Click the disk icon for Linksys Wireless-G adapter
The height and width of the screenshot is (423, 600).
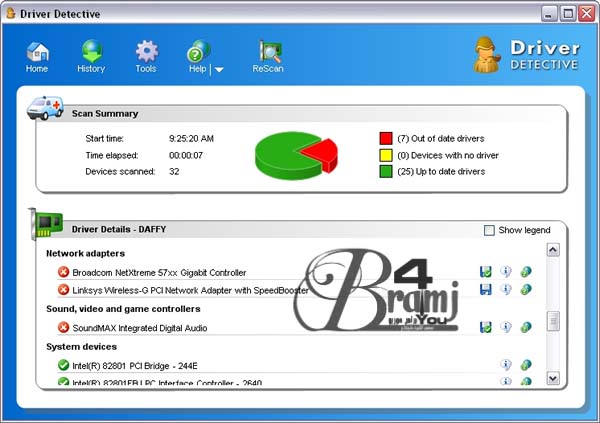point(486,289)
